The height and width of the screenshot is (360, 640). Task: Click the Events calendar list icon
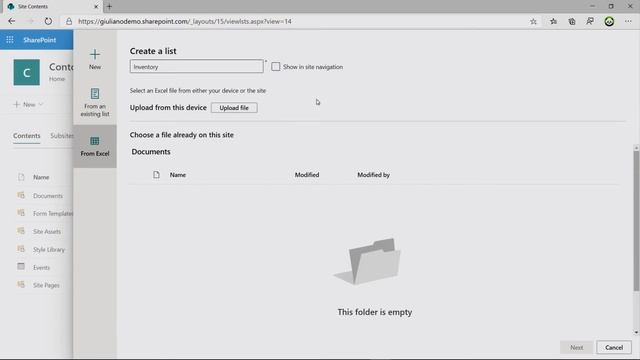coord(21,267)
